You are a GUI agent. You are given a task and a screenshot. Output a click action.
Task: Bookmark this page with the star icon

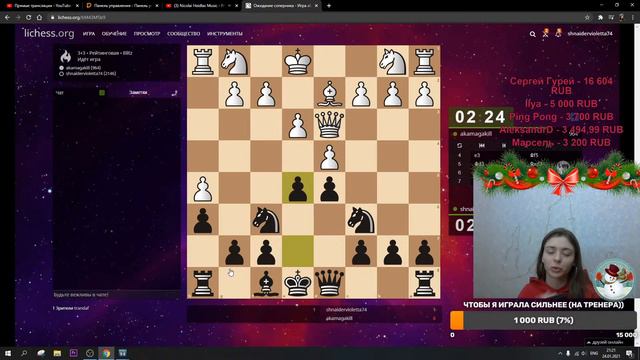pos(587,18)
